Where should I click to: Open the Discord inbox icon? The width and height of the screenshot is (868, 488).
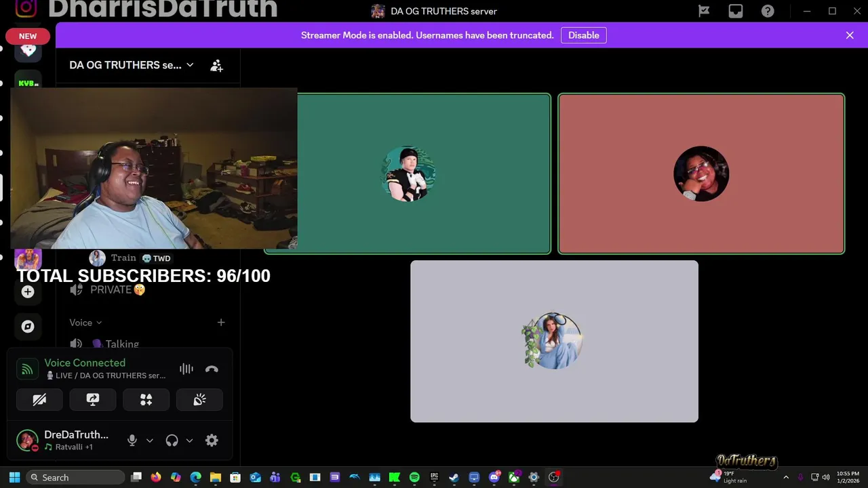[736, 11]
